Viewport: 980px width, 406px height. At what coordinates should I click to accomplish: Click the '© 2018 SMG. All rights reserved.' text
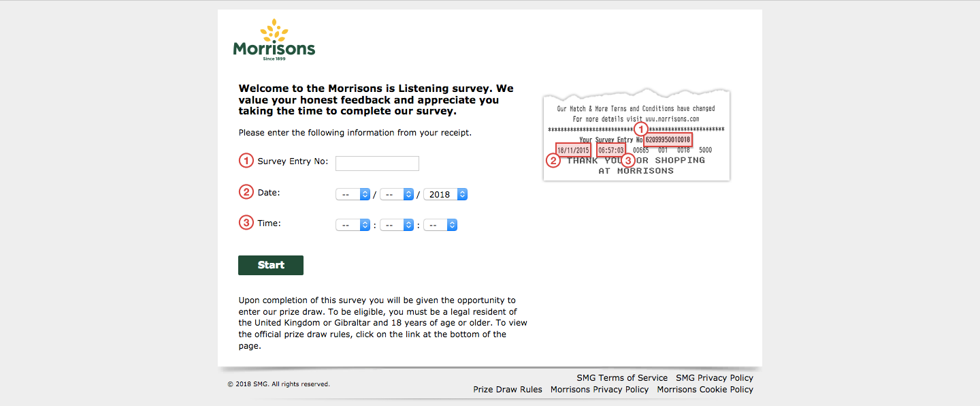[x=278, y=384]
